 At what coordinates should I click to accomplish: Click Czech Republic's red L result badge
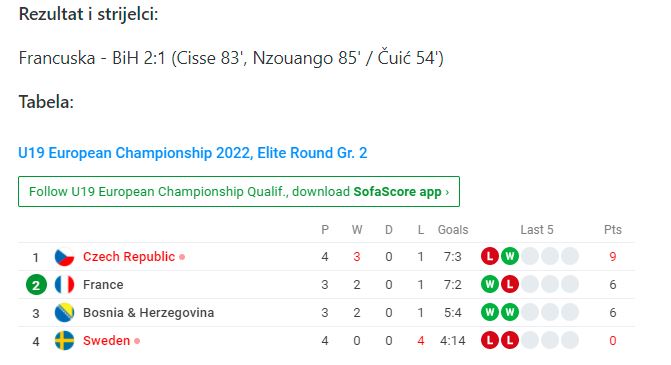[490, 256]
